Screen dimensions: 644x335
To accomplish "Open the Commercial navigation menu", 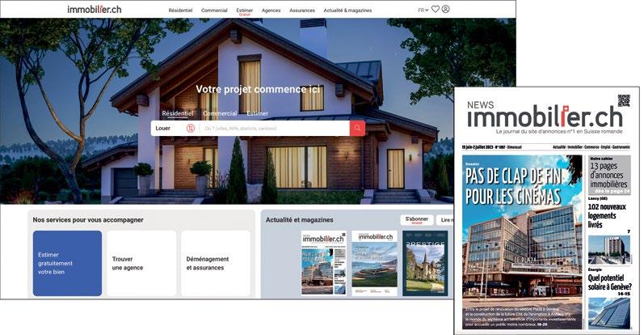I will click(x=214, y=11).
